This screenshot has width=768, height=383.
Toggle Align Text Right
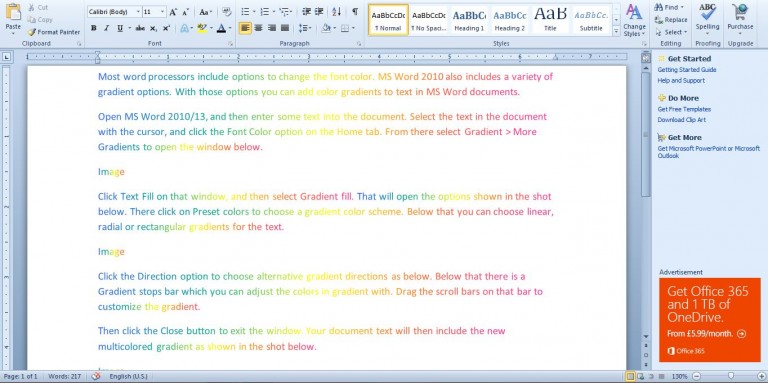(272, 28)
